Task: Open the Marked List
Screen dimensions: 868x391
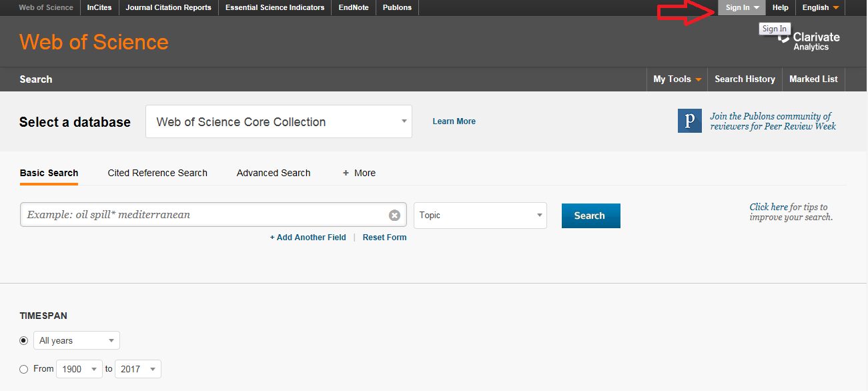Action: (813, 79)
